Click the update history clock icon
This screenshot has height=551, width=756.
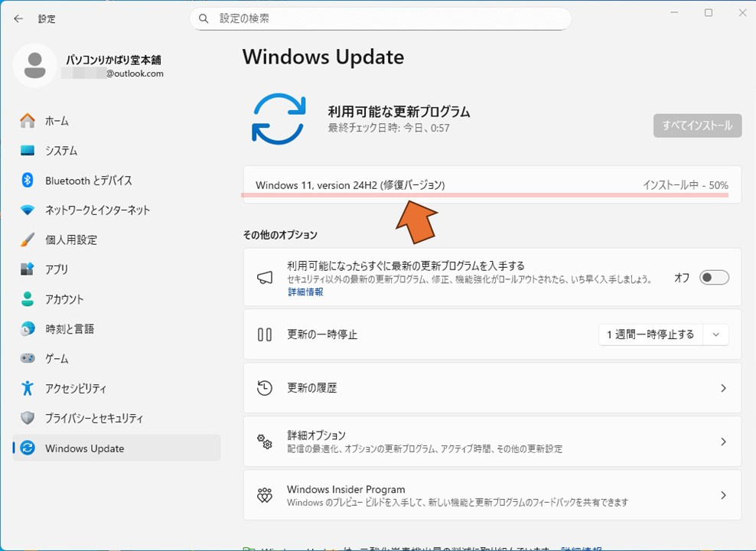(x=265, y=388)
